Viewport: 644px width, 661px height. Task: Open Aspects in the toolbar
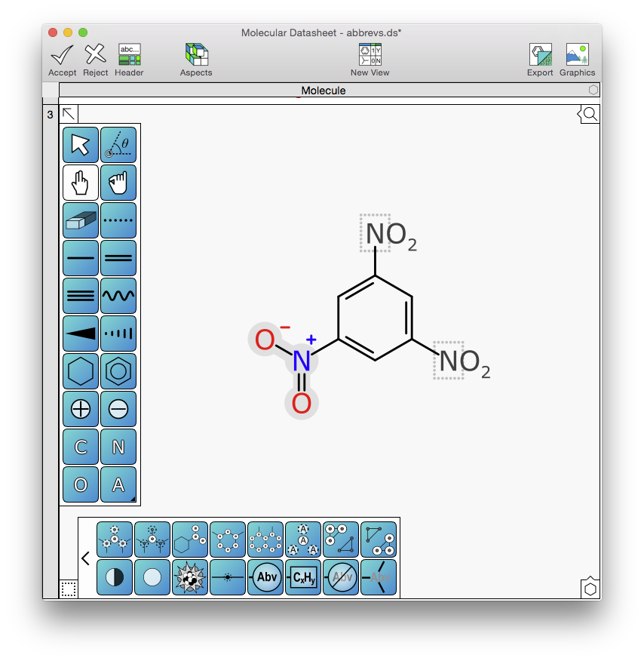point(196,60)
